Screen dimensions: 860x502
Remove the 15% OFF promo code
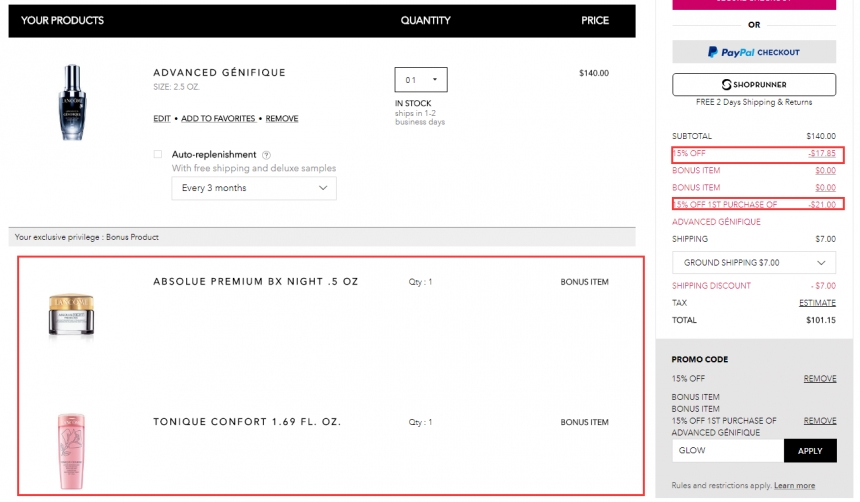pyautogui.click(x=820, y=379)
